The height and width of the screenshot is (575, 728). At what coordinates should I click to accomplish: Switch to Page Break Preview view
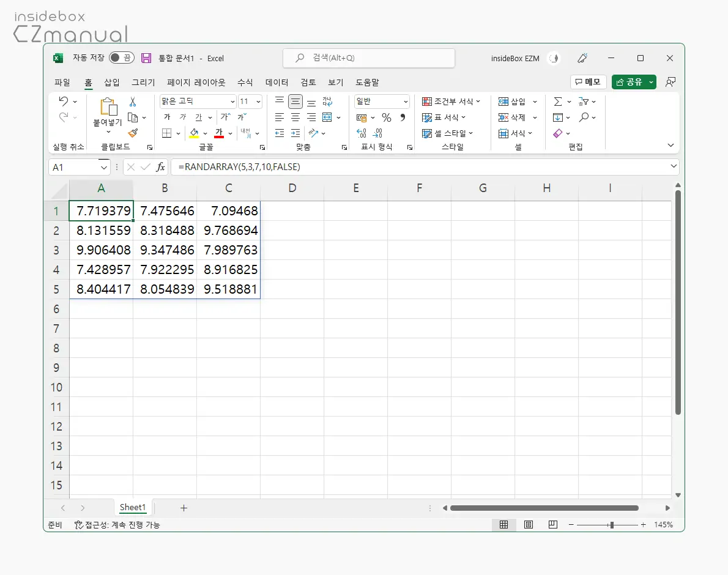pyautogui.click(x=552, y=524)
